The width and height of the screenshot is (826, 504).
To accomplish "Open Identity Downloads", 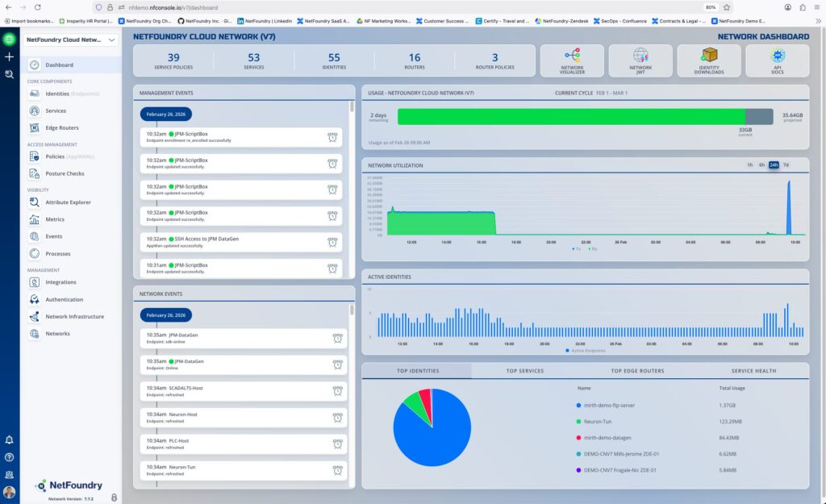I will pos(707,60).
